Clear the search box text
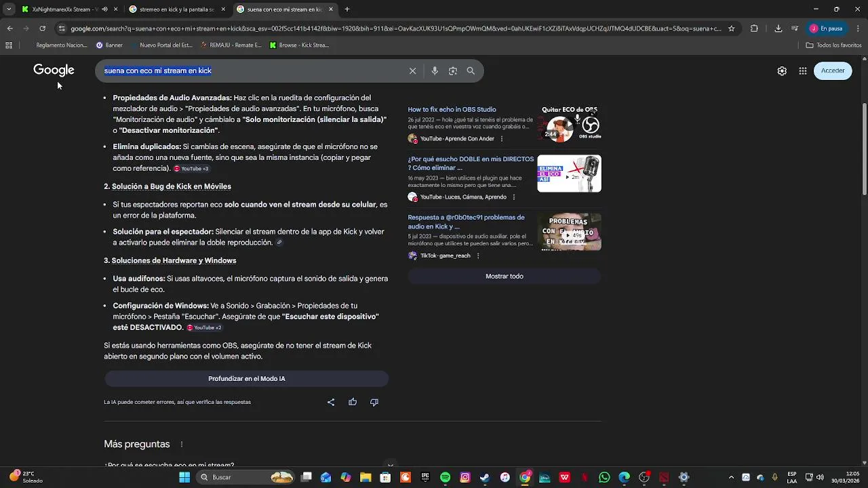 pos(412,70)
